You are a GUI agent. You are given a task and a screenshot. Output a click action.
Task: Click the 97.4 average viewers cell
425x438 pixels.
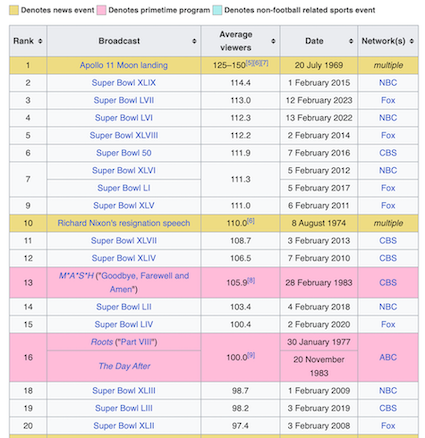[240, 426]
